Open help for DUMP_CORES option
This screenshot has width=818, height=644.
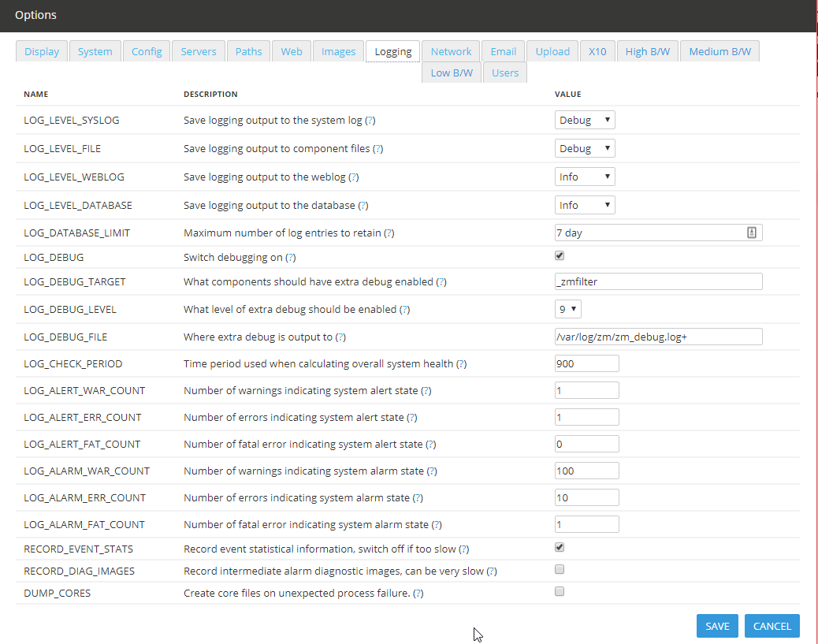tap(418, 594)
